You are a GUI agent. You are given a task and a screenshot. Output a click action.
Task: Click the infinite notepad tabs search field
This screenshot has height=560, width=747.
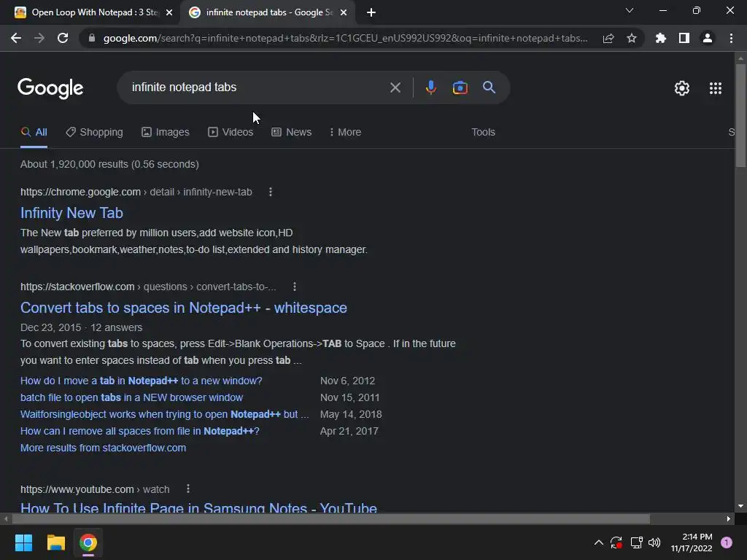pos(258,87)
